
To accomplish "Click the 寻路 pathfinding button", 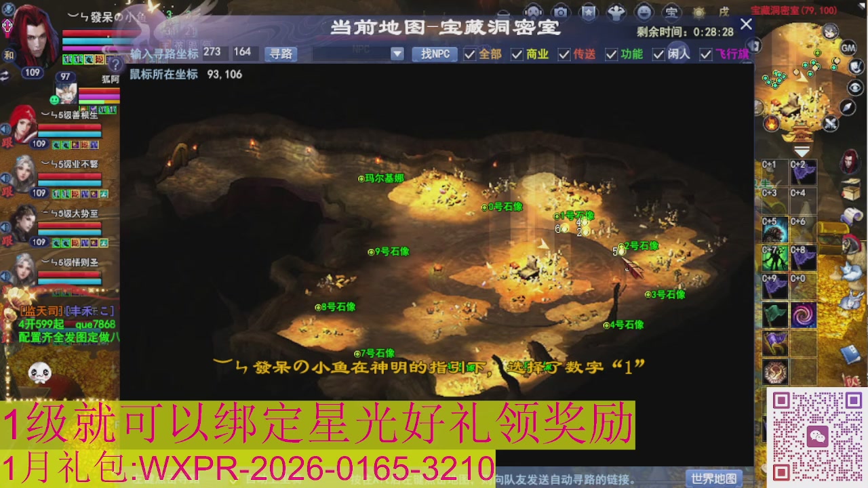I will [280, 54].
